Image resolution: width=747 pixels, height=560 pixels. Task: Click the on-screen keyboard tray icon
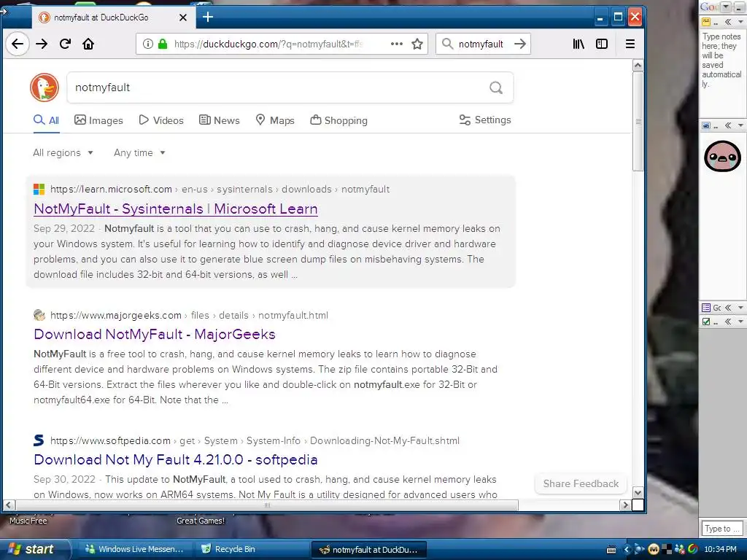tap(611, 550)
